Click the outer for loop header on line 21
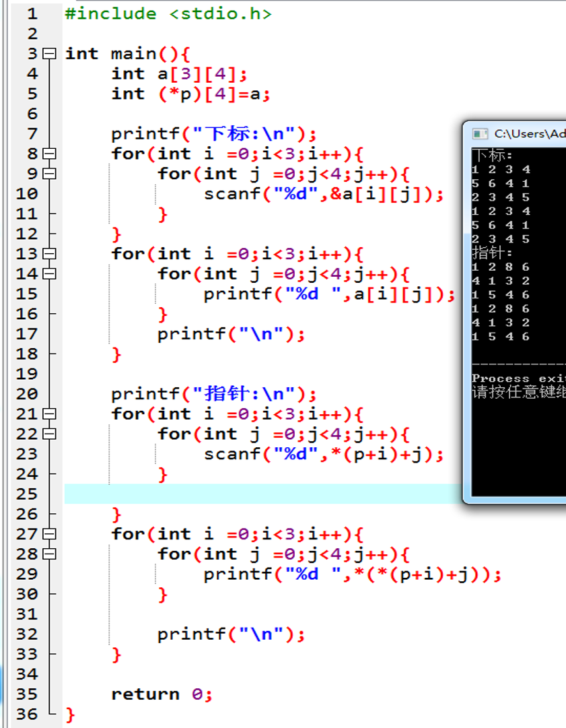 coord(237,414)
